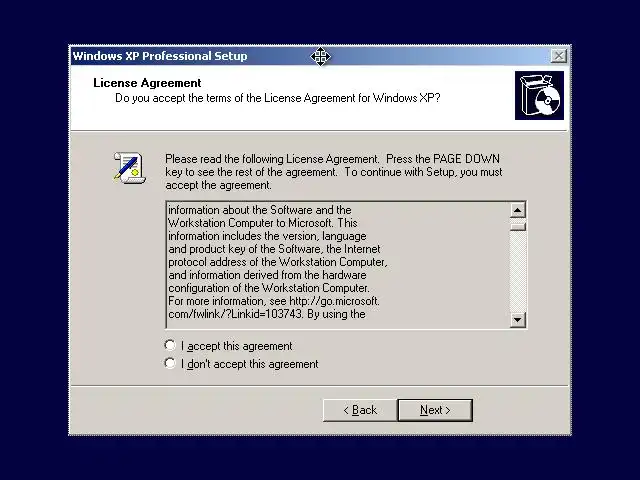Image resolution: width=640 pixels, height=480 pixels.
Task: Click the line "information about the Software and the"
Action: [x=260, y=210]
